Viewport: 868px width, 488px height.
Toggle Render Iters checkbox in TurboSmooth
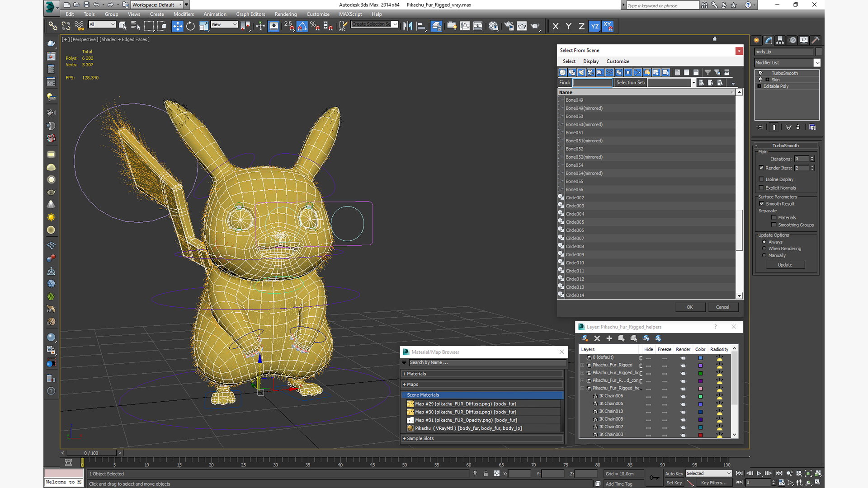click(761, 168)
